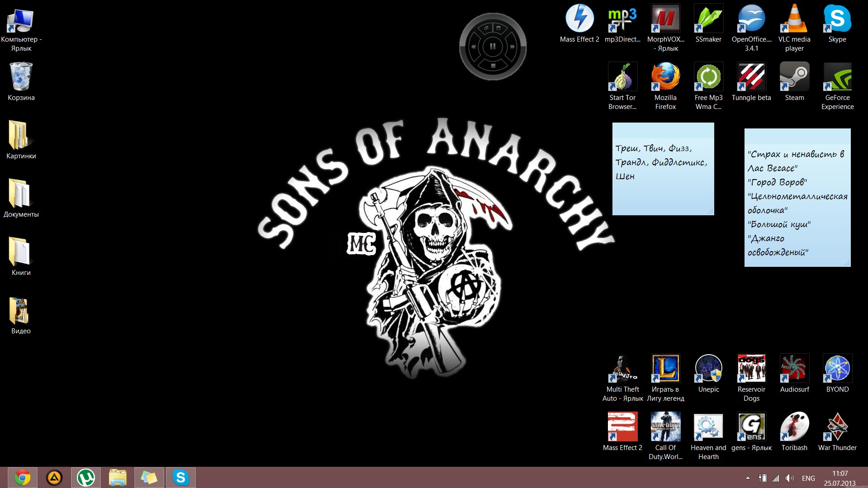The height and width of the screenshot is (488, 868).
Task: Open the Картинки folder
Action: coord(21,135)
